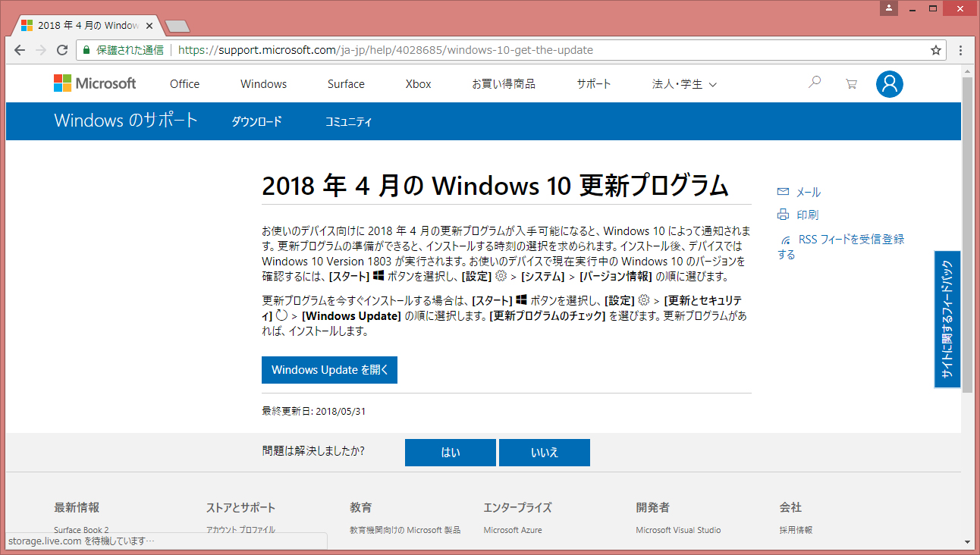The image size is (980, 555).
Task: Open site search with magnifier icon
Action: pyautogui.click(x=815, y=83)
